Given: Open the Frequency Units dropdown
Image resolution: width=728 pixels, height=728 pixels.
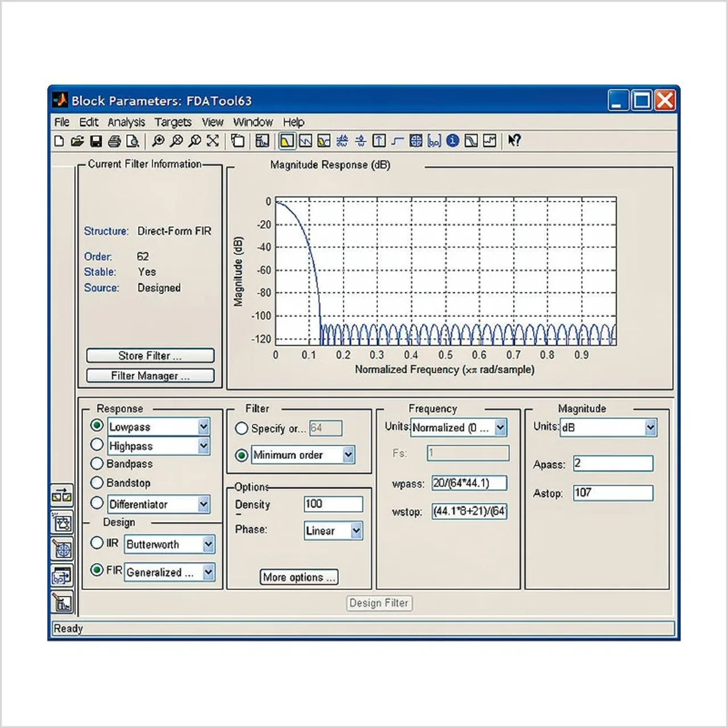Looking at the screenshot, I should pyautogui.click(x=500, y=427).
